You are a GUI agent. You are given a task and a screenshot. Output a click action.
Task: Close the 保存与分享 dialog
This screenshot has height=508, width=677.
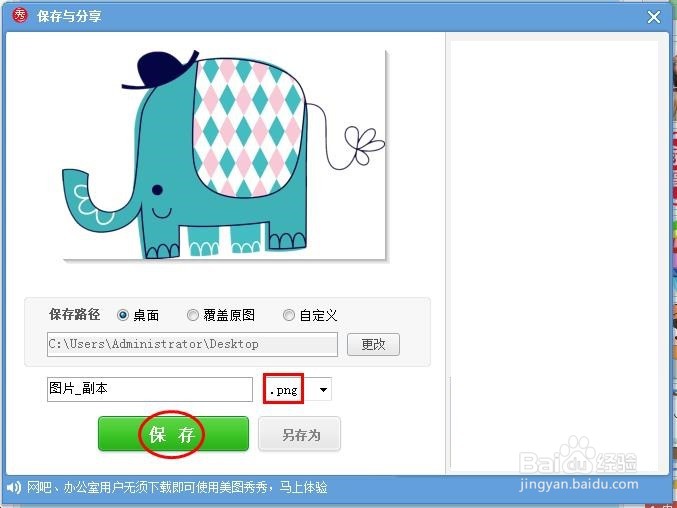click(x=654, y=17)
